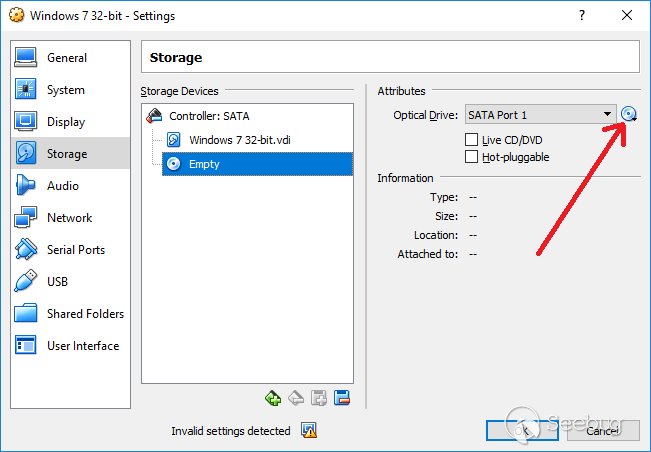651x452 pixels.
Task: Click the OK button
Action: (522, 430)
